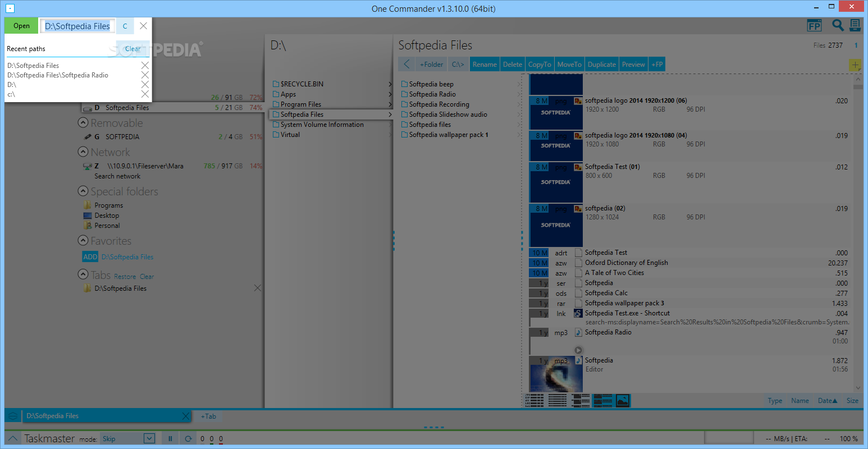This screenshot has height=449, width=868.
Task: Close D:\Softpedia Files entry under Tabs section
Action: coord(258,288)
